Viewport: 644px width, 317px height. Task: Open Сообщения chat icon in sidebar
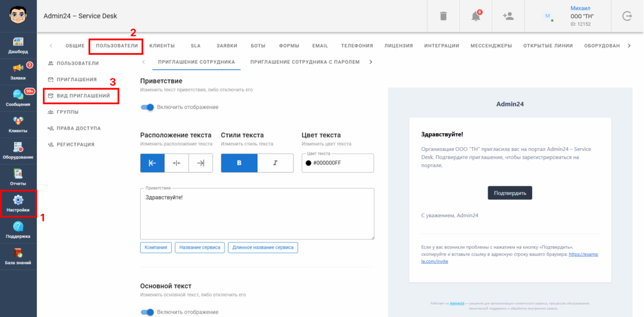pyautogui.click(x=18, y=97)
